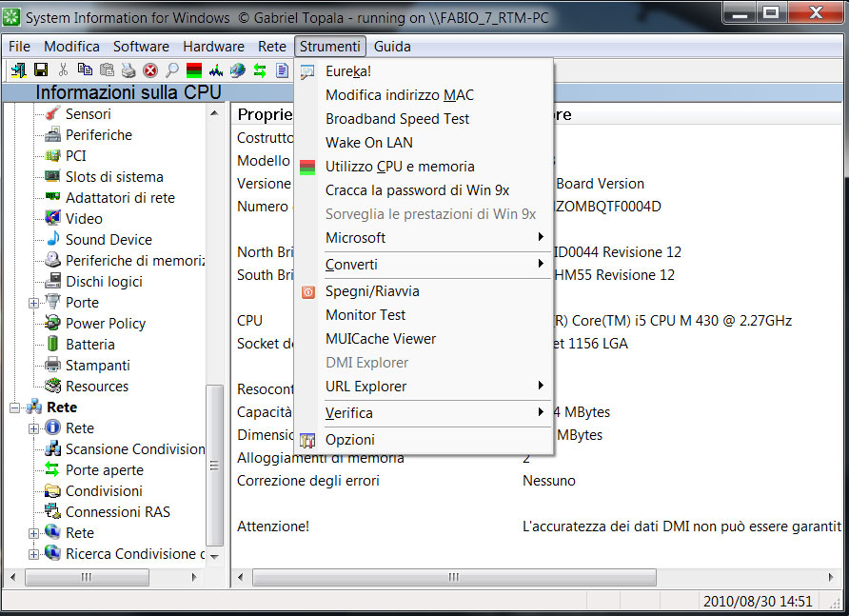Open the Hardware menu

tap(213, 47)
